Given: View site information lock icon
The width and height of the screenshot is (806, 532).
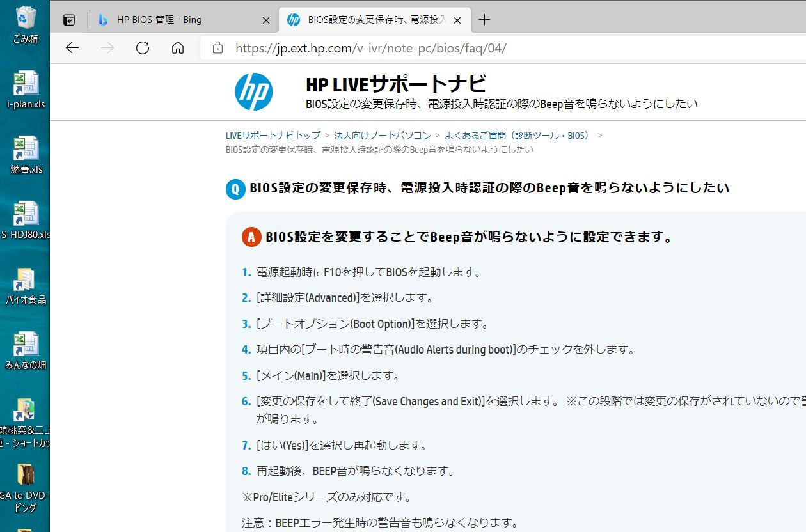Looking at the screenshot, I should point(217,48).
